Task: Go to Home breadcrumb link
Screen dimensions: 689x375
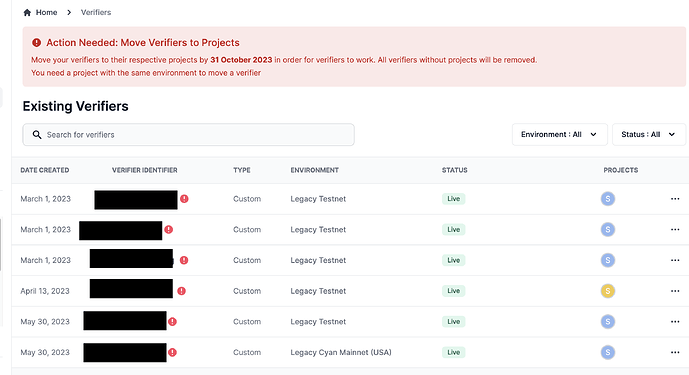Action: click(x=46, y=12)
